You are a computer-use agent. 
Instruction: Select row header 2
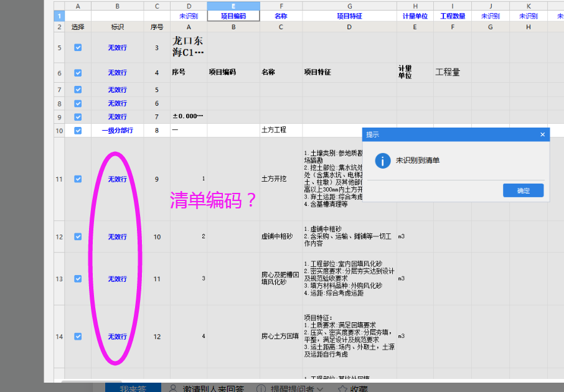pos(59,27)
